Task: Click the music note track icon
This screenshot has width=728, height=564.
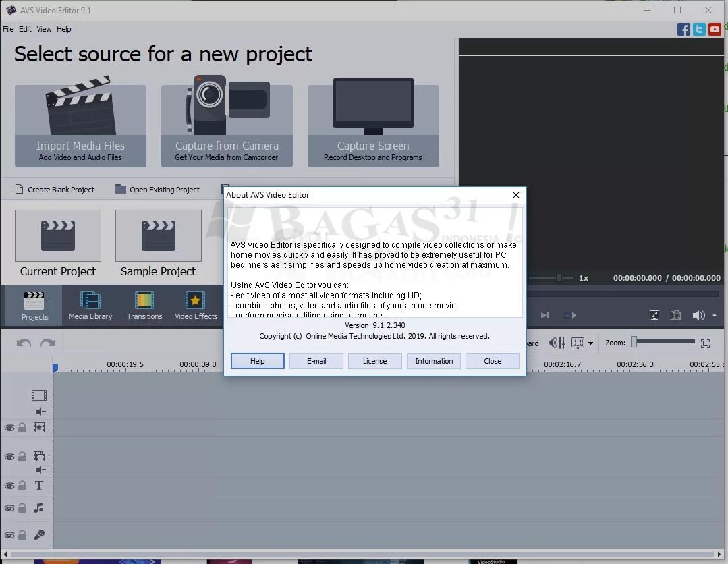Action: pyautogui.click(x=39, y=508)
